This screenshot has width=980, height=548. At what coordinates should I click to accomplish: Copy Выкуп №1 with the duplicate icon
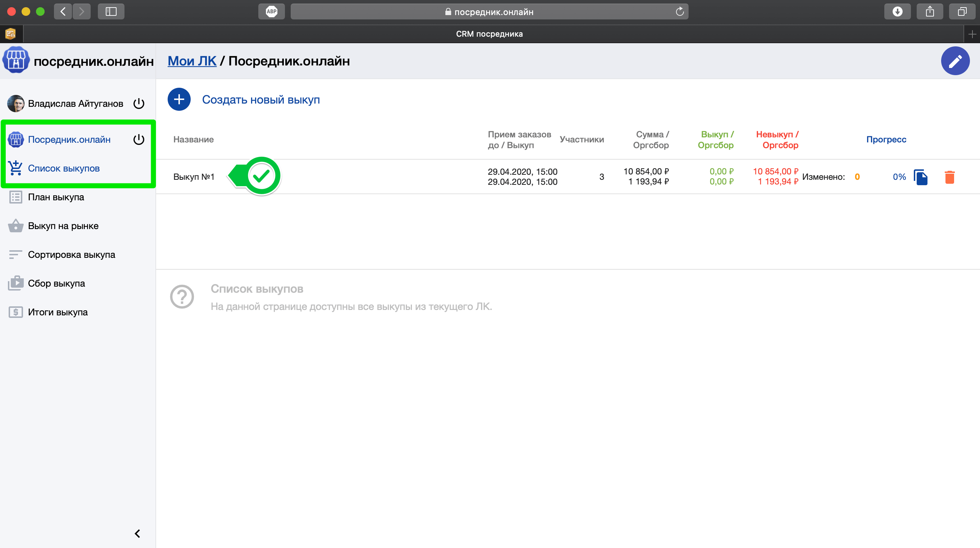(x=921, y=177)
